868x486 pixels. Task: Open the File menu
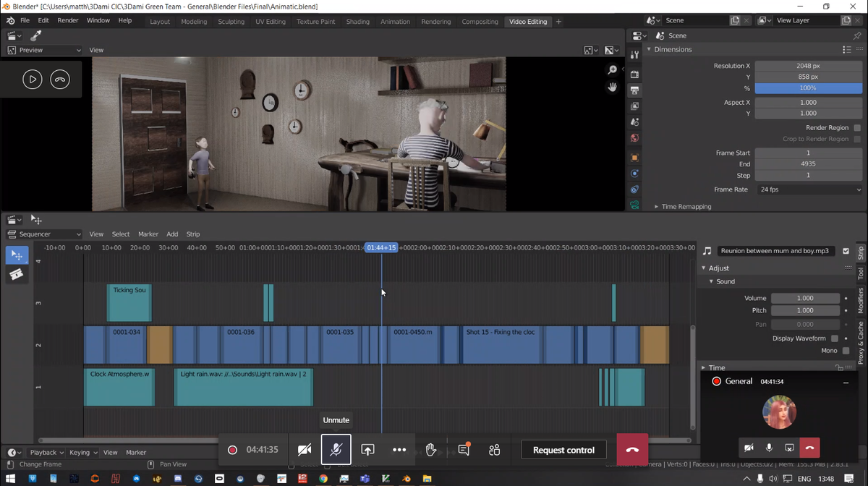pos(25,20)
